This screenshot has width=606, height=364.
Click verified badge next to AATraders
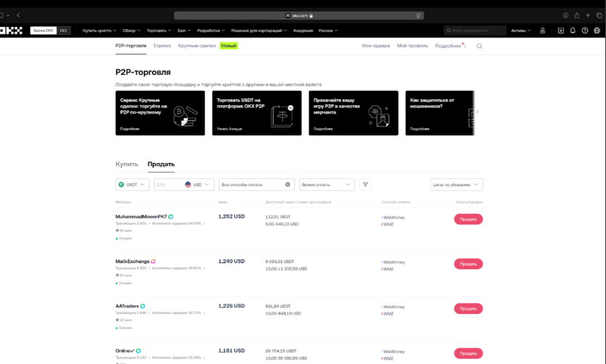click(143, 306)
